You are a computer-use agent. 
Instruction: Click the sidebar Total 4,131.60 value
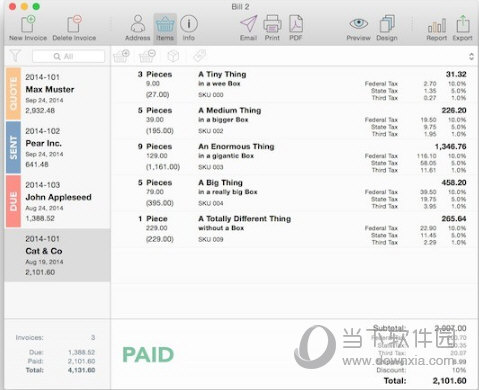pos(82,370)
